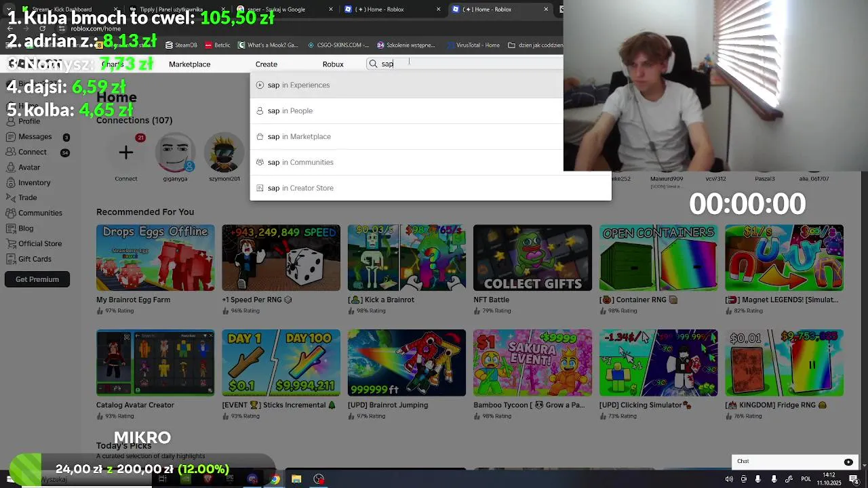Image resolution: width=868 pixels, height=488 pixels.
Task: Open Szkolenie wstępne bookmark
Action: point(406,45)
